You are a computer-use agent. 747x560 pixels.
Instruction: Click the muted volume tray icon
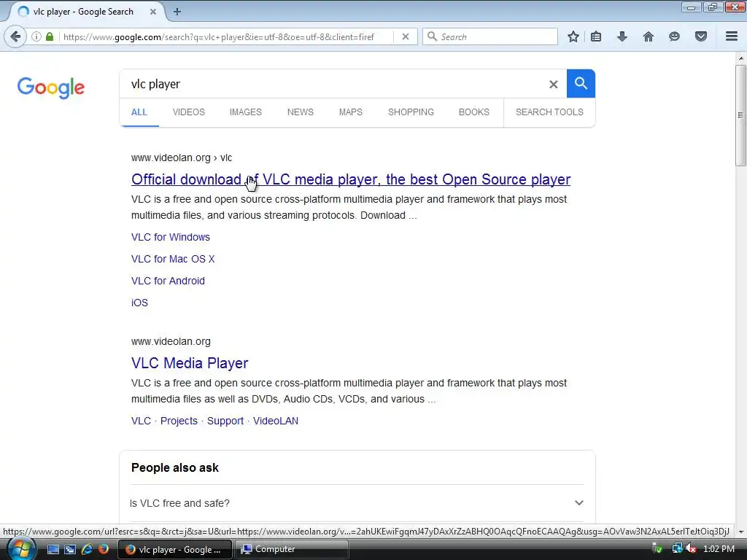(692, 548)
